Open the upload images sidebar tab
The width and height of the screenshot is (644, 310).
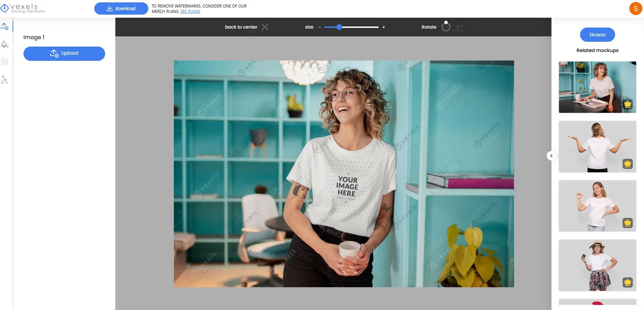5,27
